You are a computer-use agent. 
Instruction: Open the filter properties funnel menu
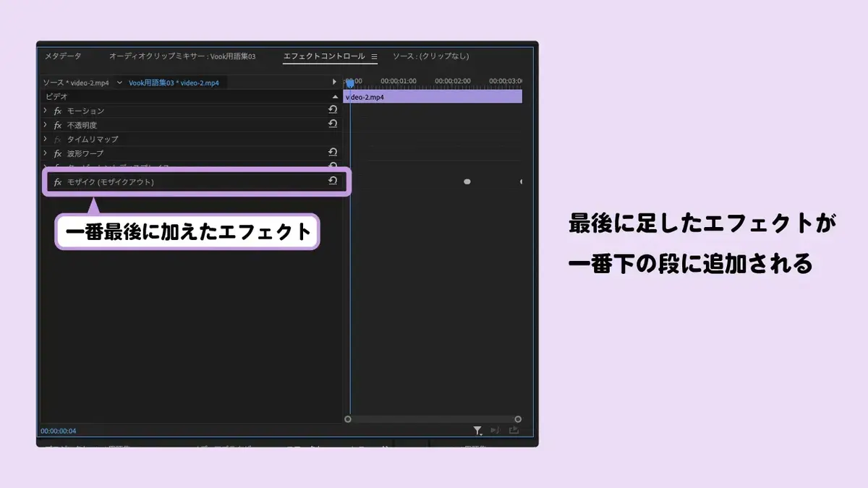coord(477,431)
